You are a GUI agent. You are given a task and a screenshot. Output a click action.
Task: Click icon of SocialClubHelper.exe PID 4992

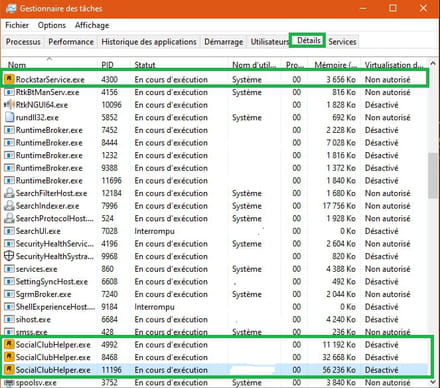(9, 344)
